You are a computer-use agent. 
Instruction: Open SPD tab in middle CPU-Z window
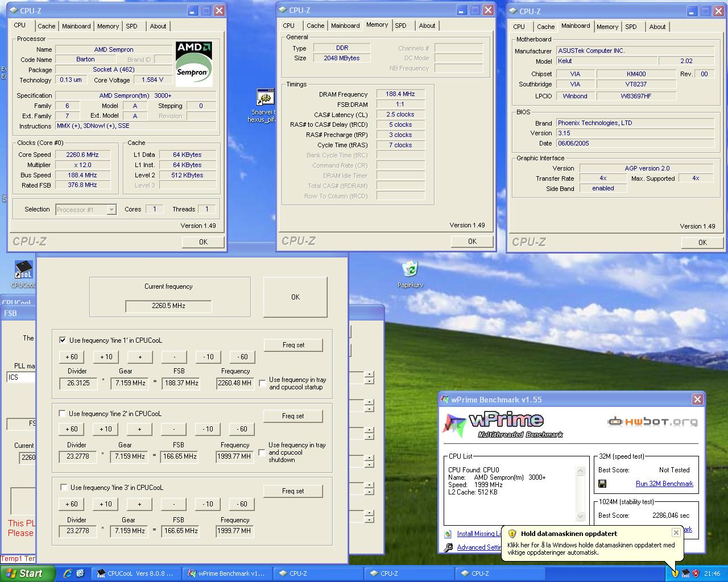click(x=400, y=26)
